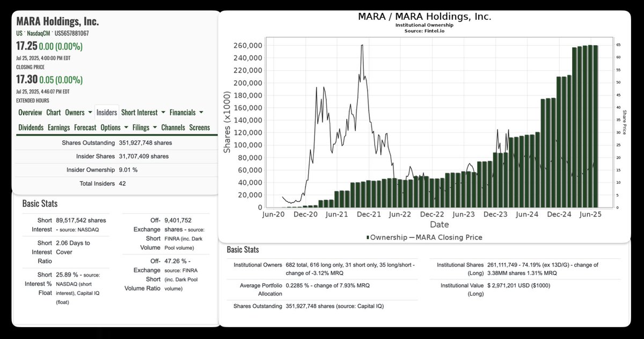This screenshot has height=339, width=644.
Task: Switch to the Forecast tab
Action: pyautogui.click(x=85, y=127)
